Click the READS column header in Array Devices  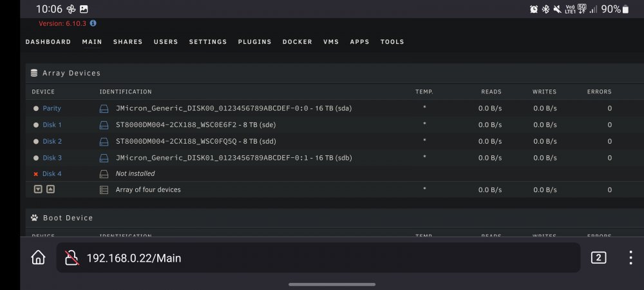[491, 92]
